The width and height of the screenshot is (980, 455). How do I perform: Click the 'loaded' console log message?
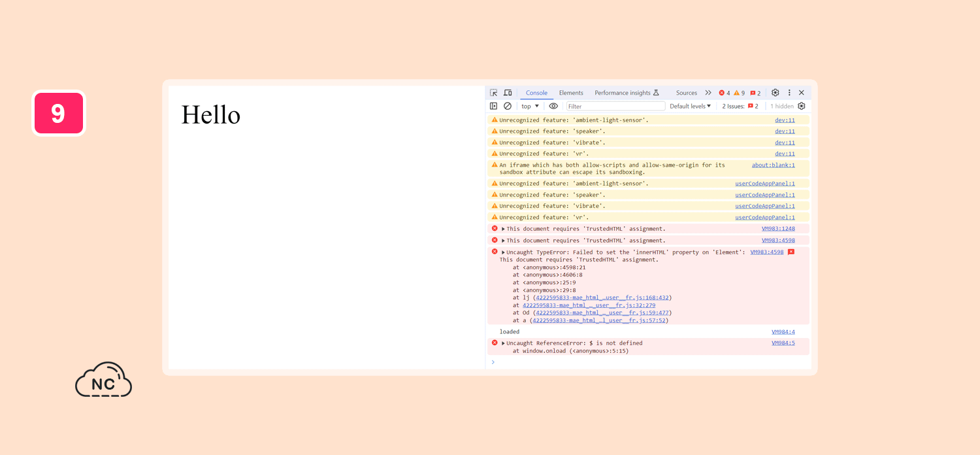point(510,332)
